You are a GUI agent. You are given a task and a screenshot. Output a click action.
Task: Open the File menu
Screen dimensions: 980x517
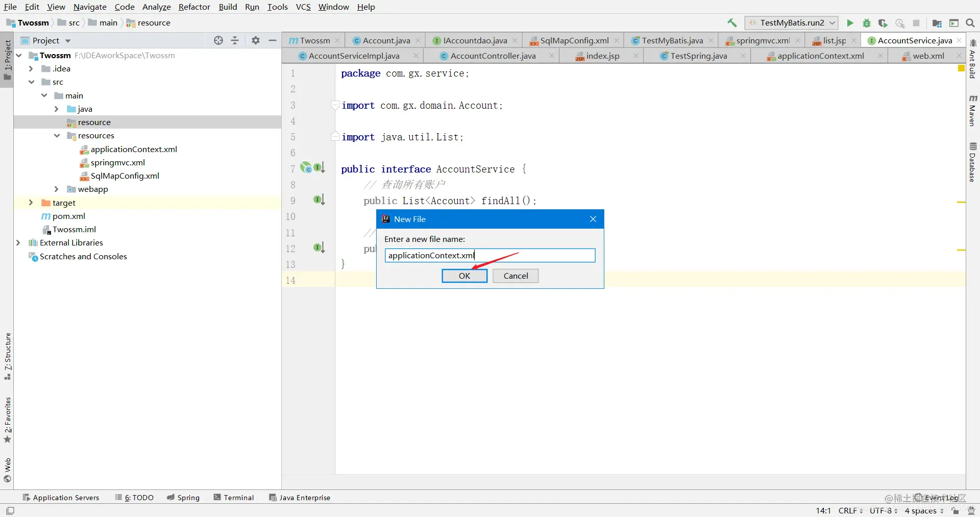coord(10,7)
